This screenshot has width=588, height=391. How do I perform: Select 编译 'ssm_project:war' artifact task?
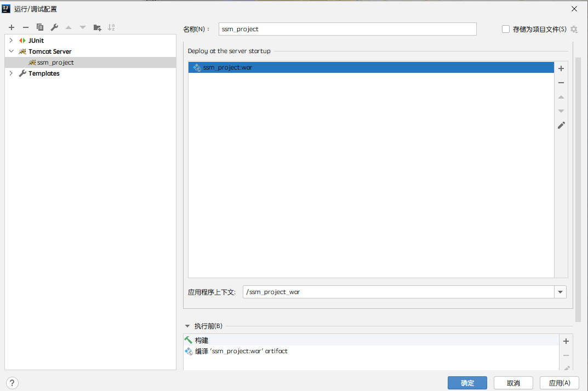click(371, 351)
